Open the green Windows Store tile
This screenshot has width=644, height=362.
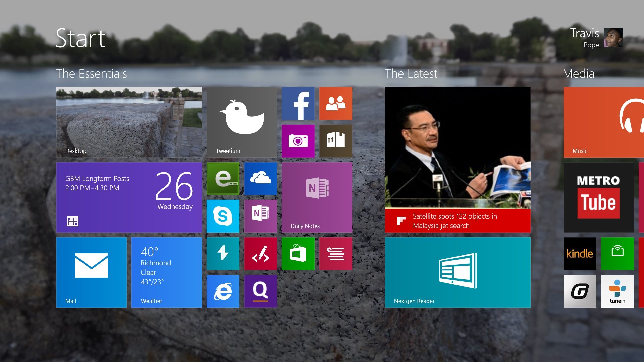[x=298, y=254]
